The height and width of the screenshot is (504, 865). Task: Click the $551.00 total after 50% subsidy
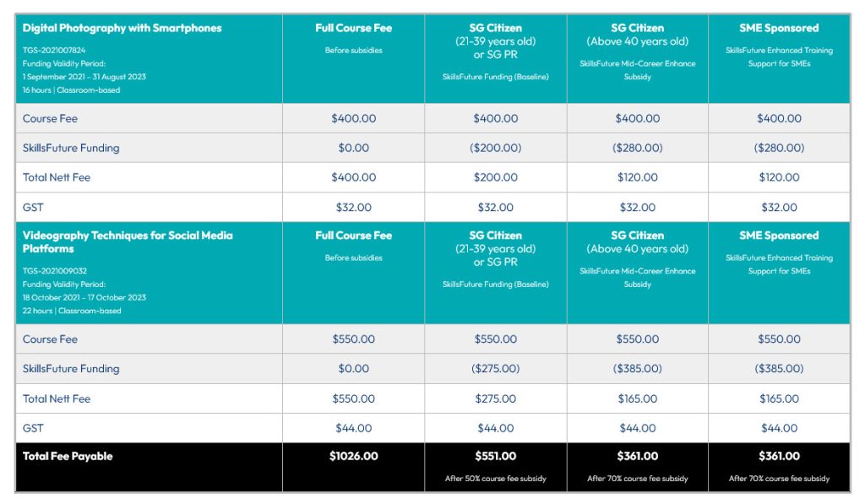[x=495, y=456]
